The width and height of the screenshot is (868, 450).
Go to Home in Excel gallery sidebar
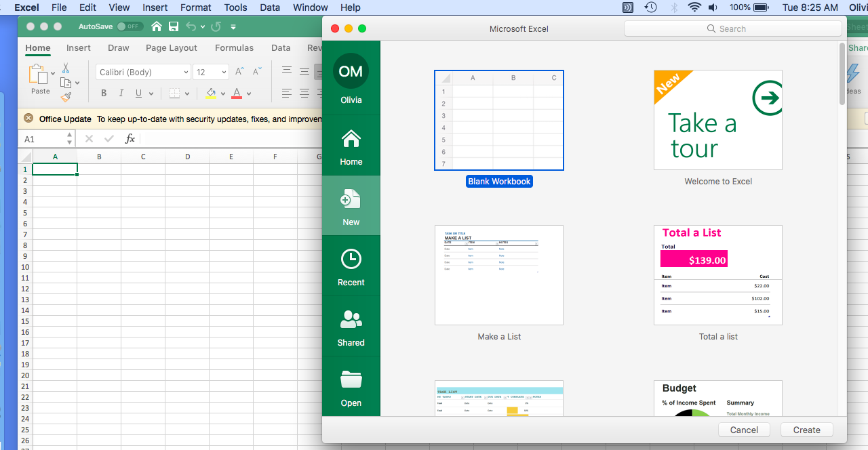(351, 147)
